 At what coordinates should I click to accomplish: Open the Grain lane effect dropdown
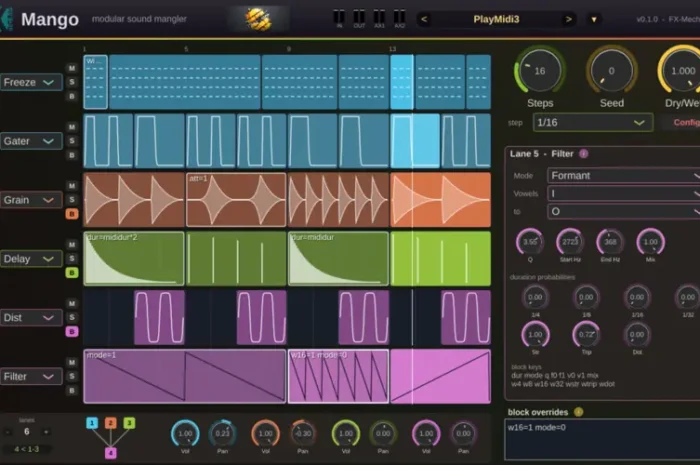click(x=31, y=200)
